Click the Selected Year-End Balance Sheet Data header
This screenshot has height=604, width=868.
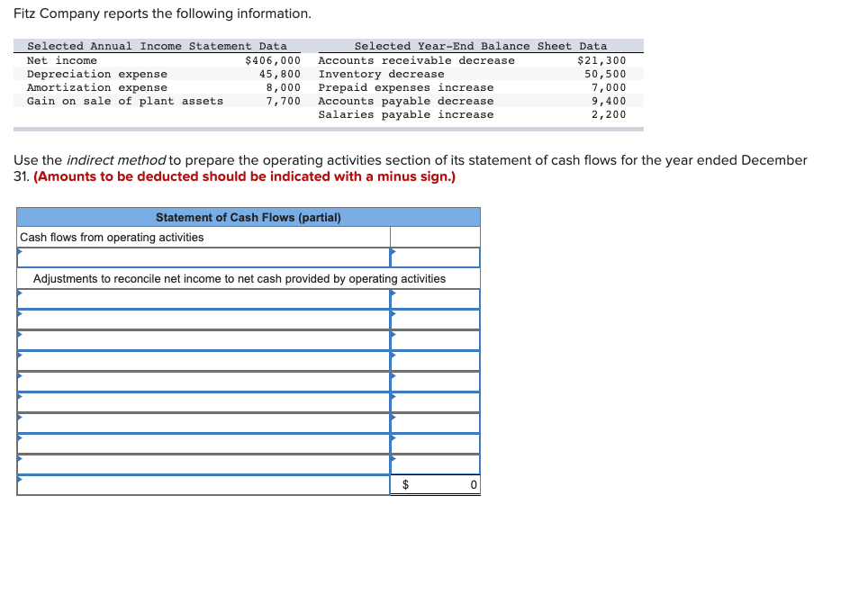(x=481, y=46)
